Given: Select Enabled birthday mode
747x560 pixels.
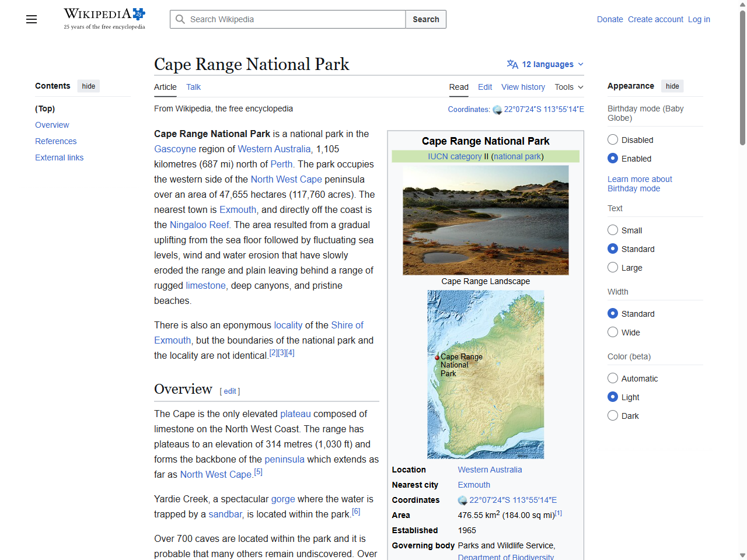Looking at the screenshot, I should [x=613, y=158].
